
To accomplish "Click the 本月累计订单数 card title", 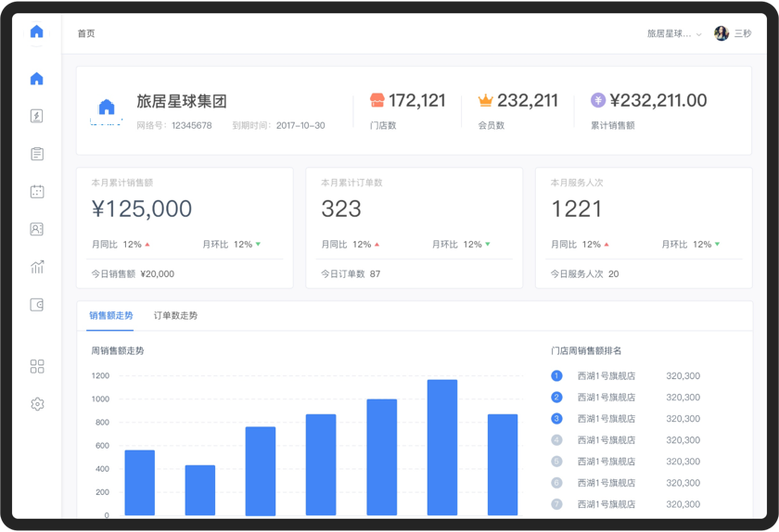I will click(351, 183).
